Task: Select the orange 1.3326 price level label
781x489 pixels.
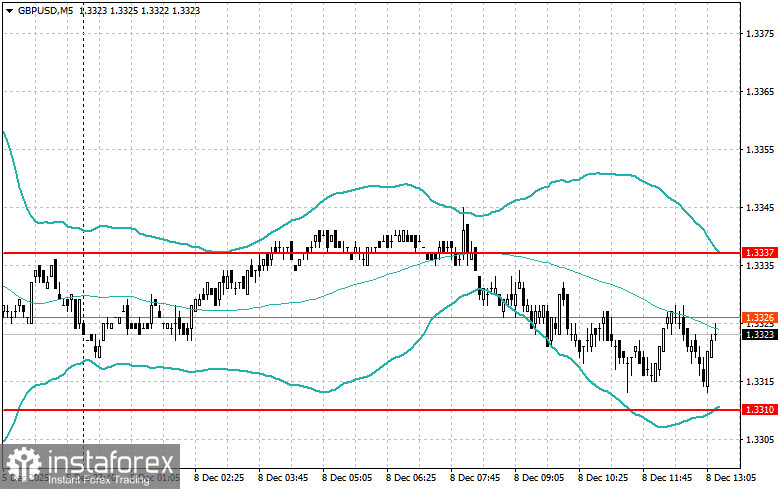Action: [x=760, y=317]
